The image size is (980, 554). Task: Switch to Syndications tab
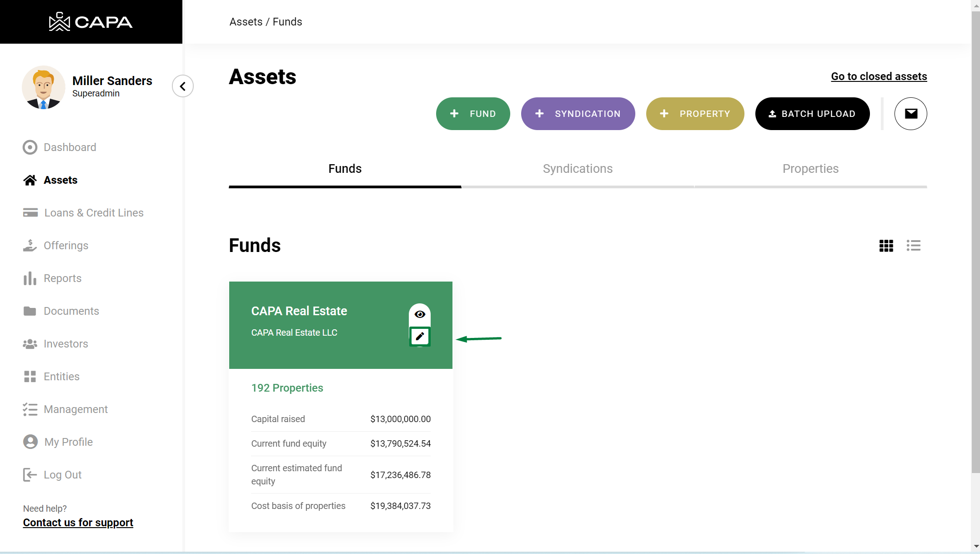point(578,169)
